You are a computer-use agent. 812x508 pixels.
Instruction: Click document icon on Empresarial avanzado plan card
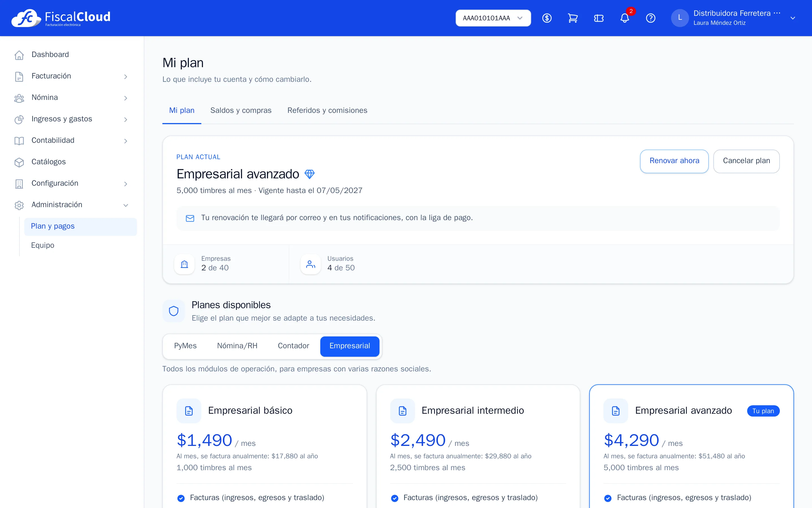pos(616,411)
